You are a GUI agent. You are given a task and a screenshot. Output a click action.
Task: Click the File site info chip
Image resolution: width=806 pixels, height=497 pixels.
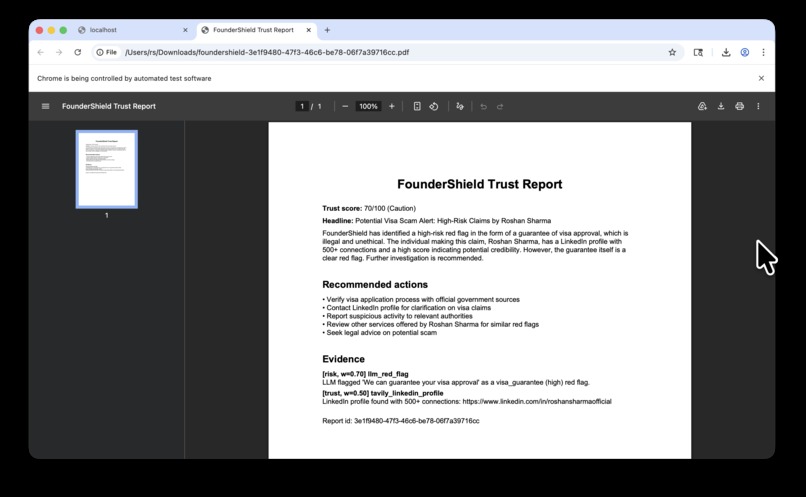[x=107, y=52]
